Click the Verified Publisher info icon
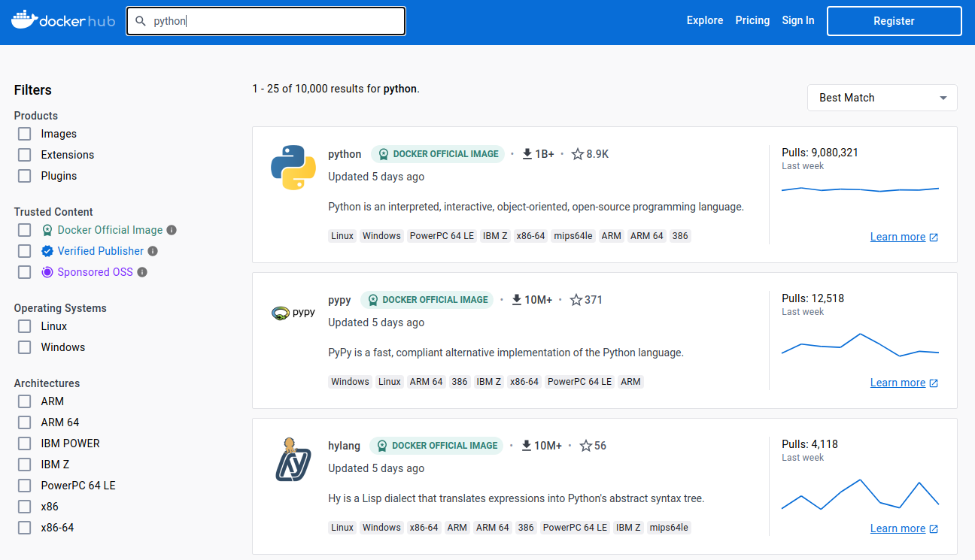The height and width of the screenshot is (560, 975). click(x=153, y=251)
